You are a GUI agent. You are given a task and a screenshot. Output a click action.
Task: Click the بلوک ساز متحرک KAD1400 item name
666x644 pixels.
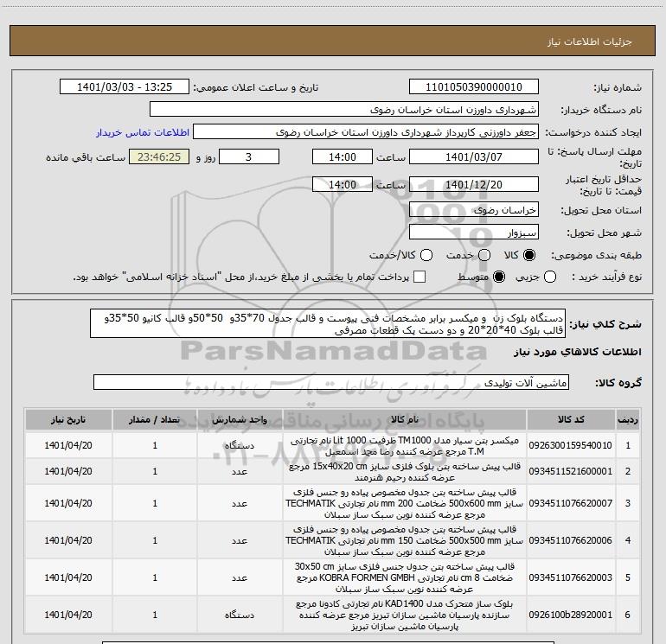coord(405,615)
